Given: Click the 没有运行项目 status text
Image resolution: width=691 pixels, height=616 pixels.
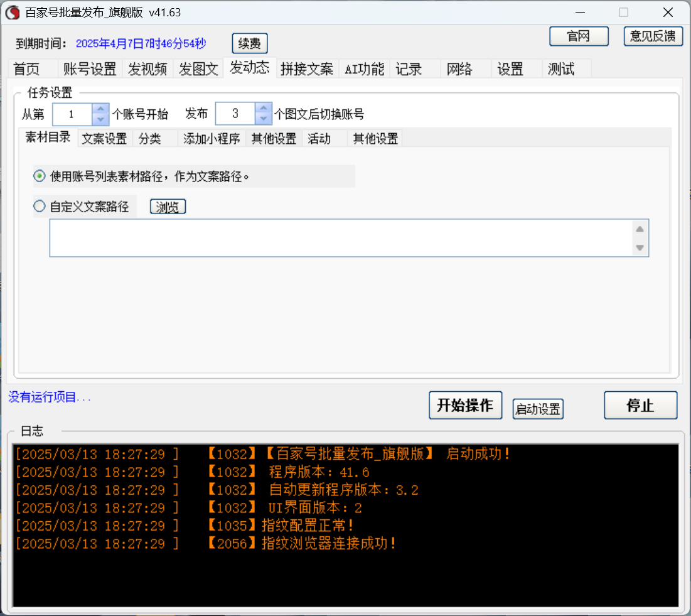Looking at the screenshot, I should tap(50, 397).
